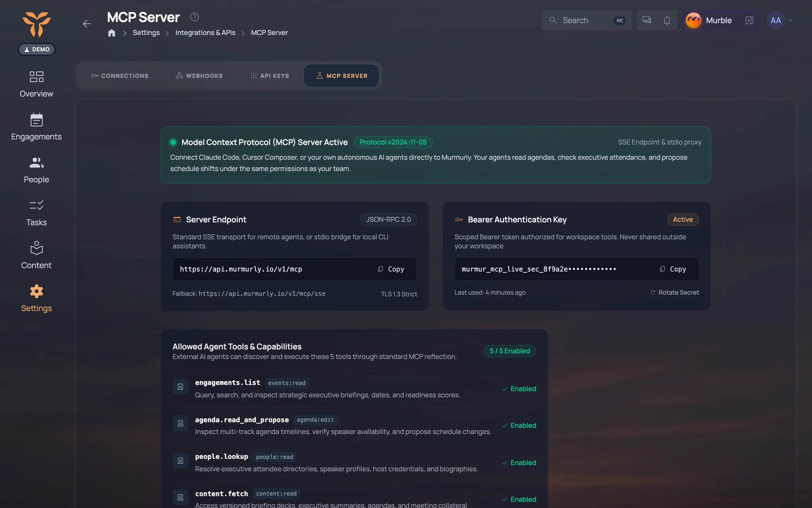Click the engagements.list tool icon
Viewport: 812px width, 508px height.
tap(180, 387)
